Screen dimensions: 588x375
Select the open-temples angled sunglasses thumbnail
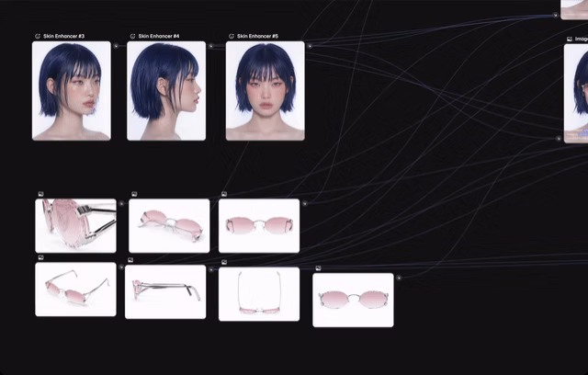click(75, 290)
